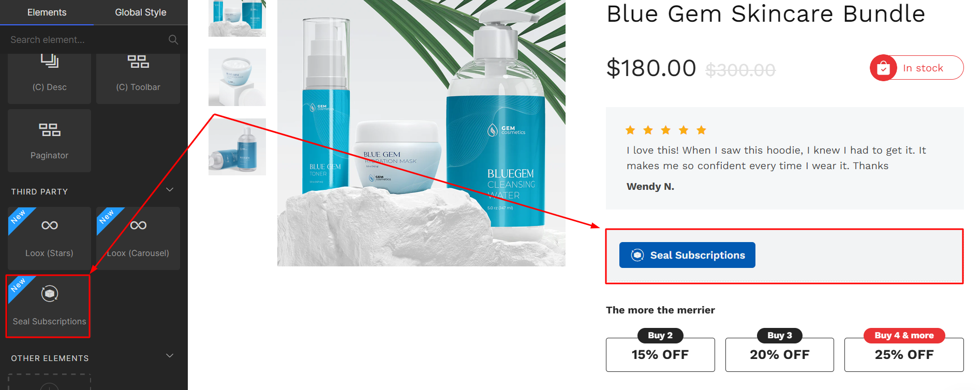View the lying bottles thumbnail image
The image size is (980, 390).
tap(237, 147)
